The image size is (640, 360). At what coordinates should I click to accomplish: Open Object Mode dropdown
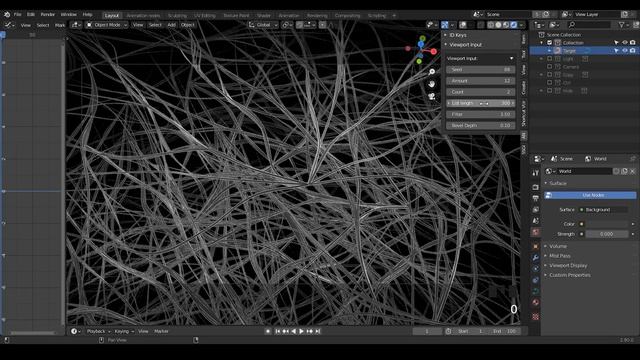pos(107,25)
